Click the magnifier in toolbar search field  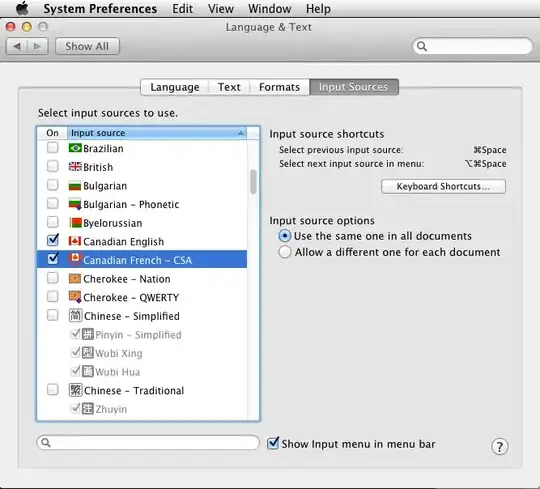point(422,46)
